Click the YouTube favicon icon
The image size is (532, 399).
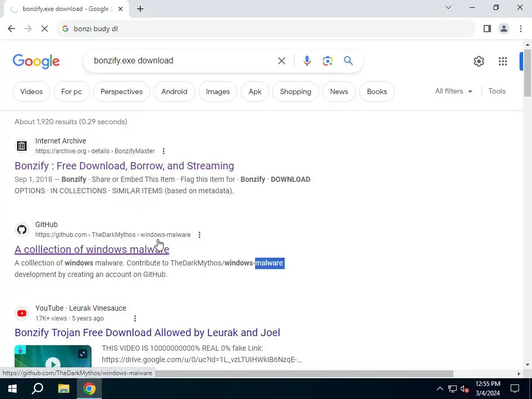point(22,313)
